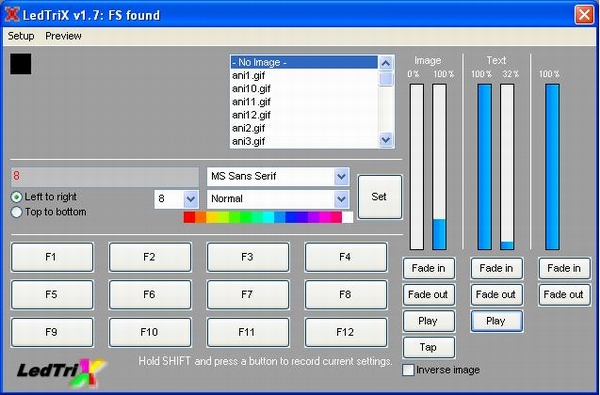This screenshot has width=600, height=395.
Task: Select the Top to bottom option
Action: click(x=16, y=212)
